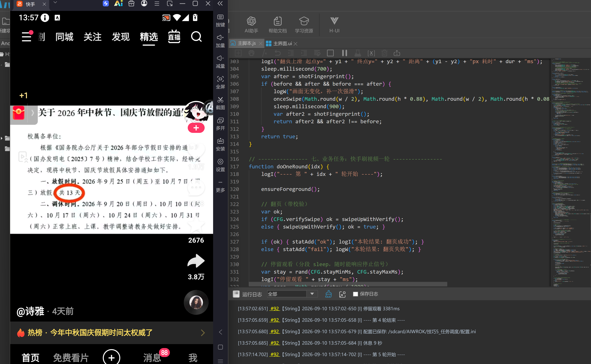Switch to 主脚本.js tab
Viewport: 591px width, 364px height.
tap(247, 43)
